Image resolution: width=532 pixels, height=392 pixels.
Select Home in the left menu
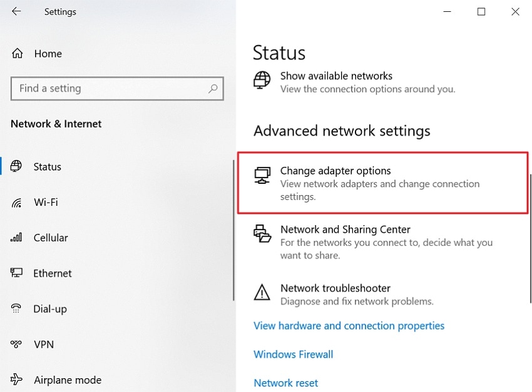(x=48, y=53)
